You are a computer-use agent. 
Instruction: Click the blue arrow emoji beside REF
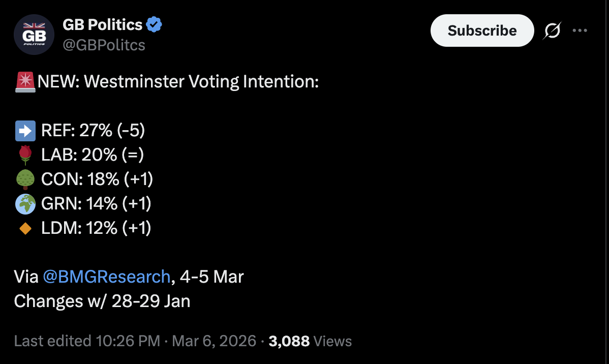[25, 131]
